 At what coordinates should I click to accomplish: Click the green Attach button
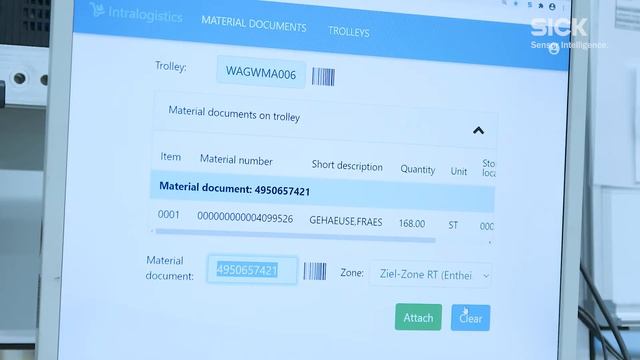[x=418, y=317]
